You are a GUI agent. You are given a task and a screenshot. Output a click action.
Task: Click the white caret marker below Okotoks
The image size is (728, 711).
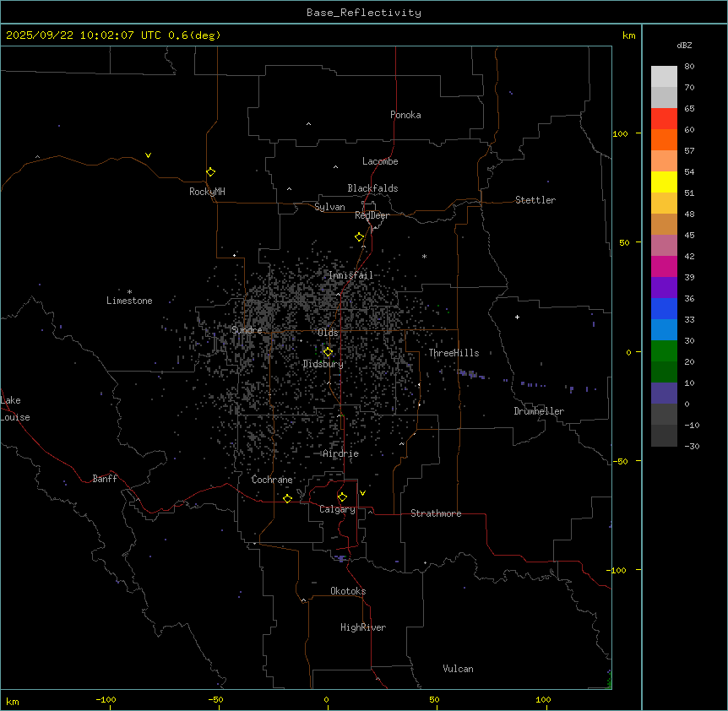pyautogui.click(x=303, y=601)
